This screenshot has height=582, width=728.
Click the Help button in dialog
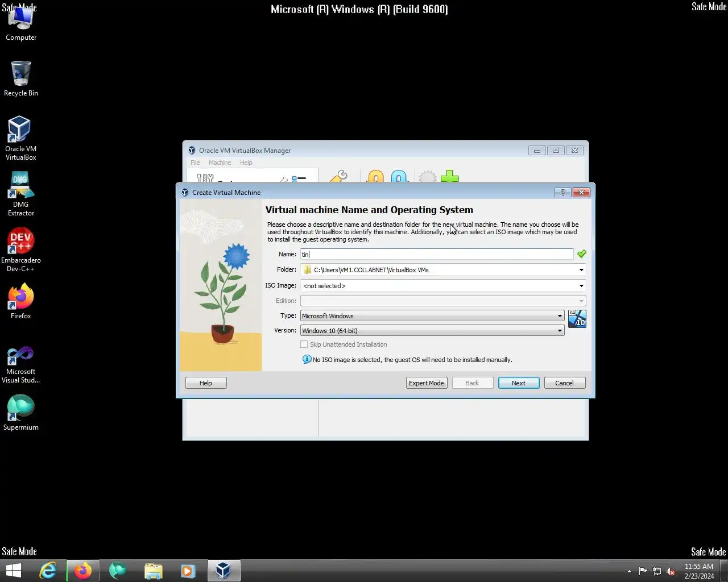coord(206,383)
